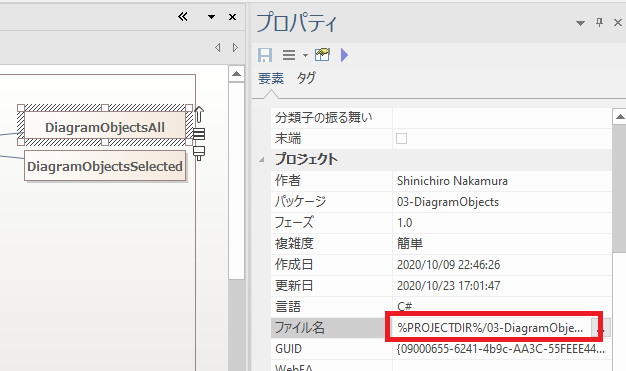
Task: Click the 複雑度 value 簡単
Action: (410, 244)
